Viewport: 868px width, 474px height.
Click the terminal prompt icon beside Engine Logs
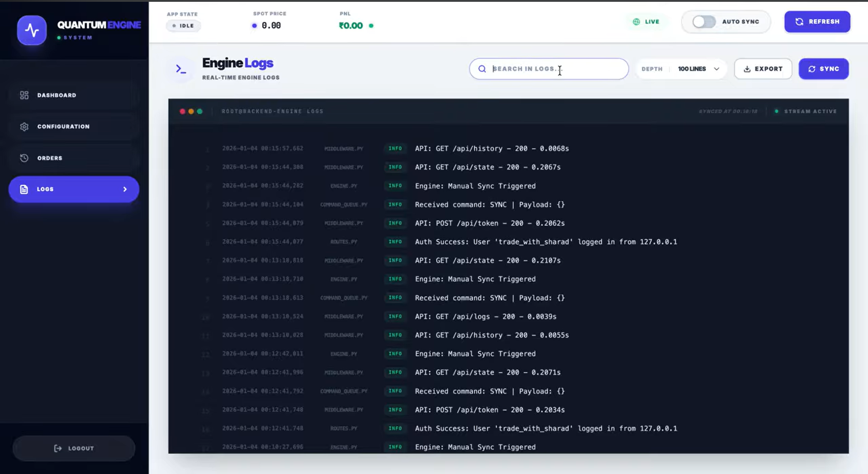pos(181,69)
